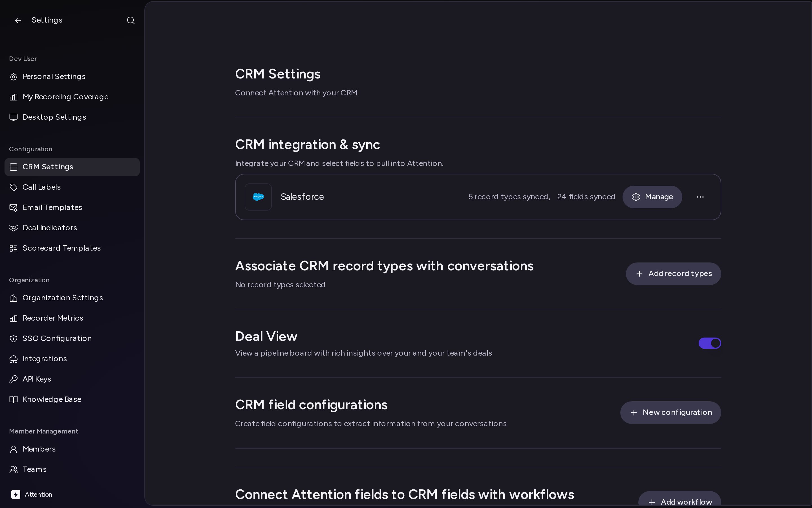Open the Salesforce three-dot options menu
Image resolution: width=812 pixels, height=508 pixels.
[x=700, y=197]
